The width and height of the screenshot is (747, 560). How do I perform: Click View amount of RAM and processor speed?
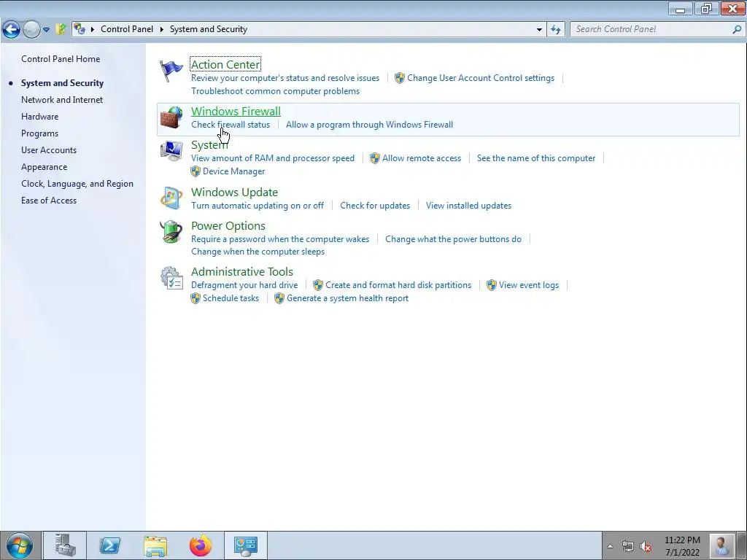[x=273, y=158]
